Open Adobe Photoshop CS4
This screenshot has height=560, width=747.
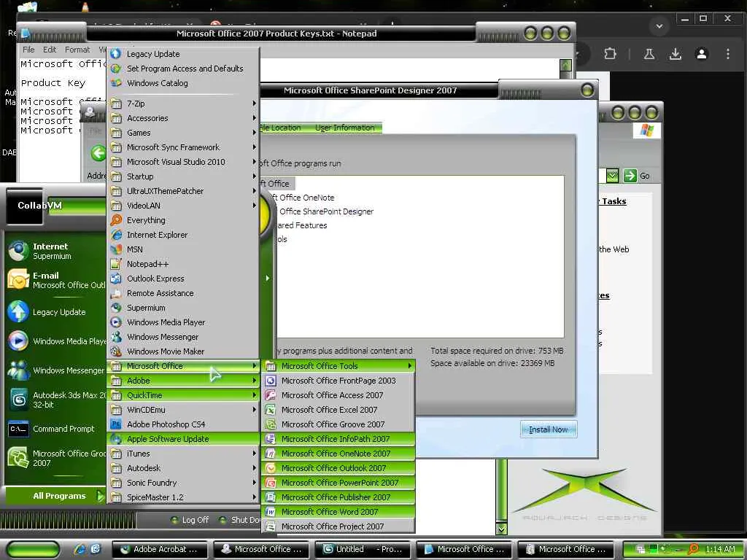tap(183, 424)
